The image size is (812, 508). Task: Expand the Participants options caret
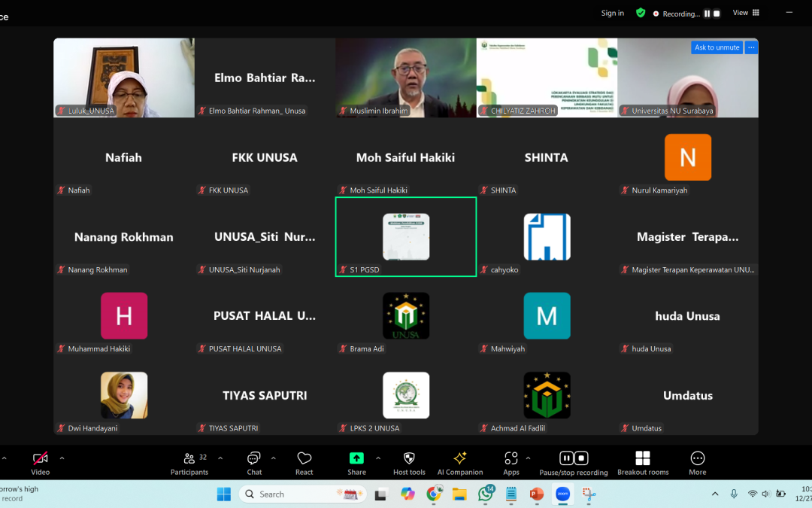pyautogui.click(x=220, y=458)
